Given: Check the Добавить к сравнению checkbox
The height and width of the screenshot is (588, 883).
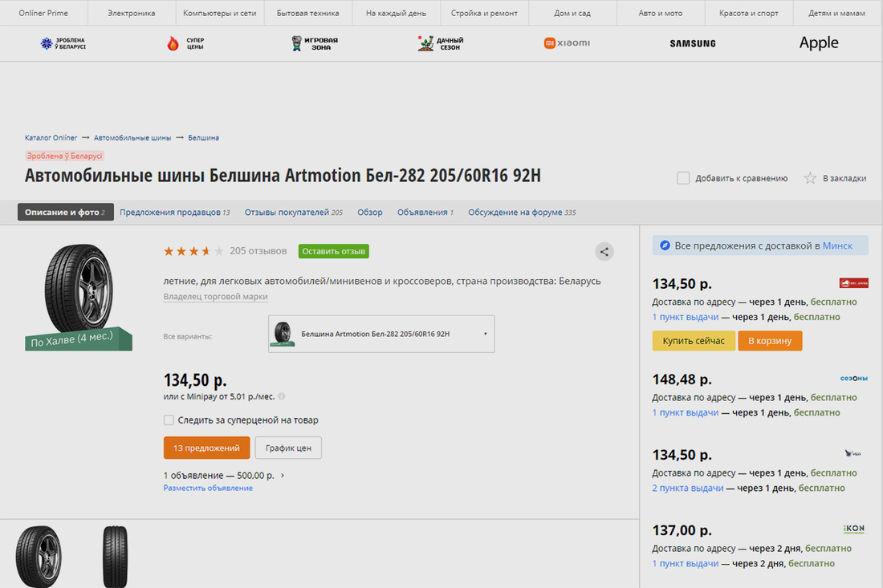Looking at the screenshot, I should [x=683, y=178].
